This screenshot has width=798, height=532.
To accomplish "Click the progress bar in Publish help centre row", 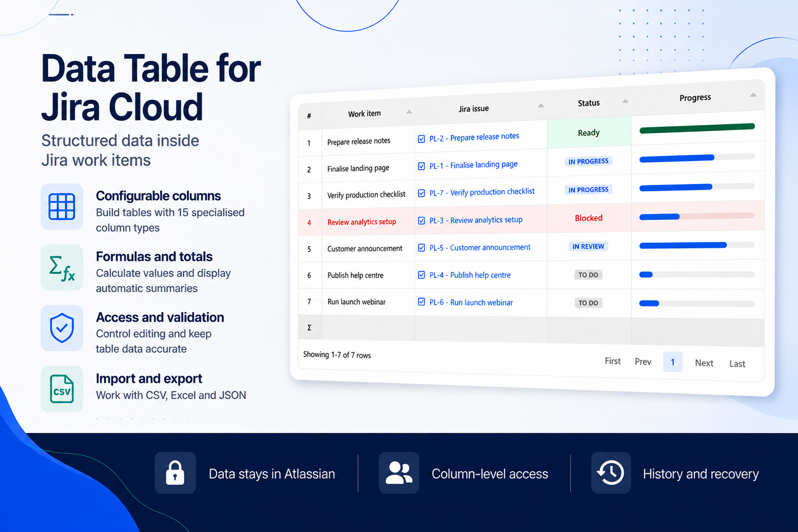I will click(x=697, y=274).
